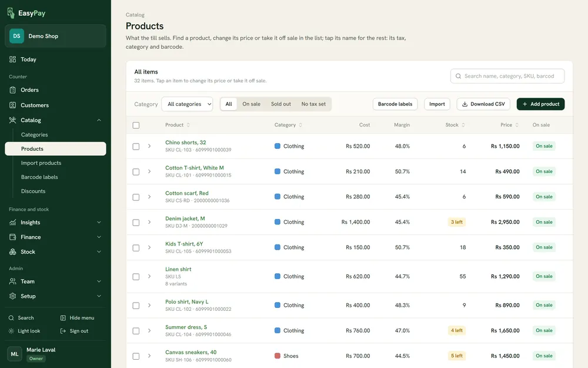Image resolution: width=588 pixels, height=368 pixels.
Task: Click the Catalog utensils icon
Action: (13, 120)
